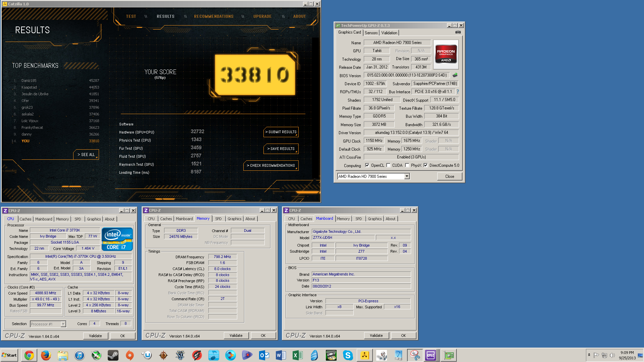
Task: Click DRAM Frequency value 798.2 MHz
Action: (222, 257)
